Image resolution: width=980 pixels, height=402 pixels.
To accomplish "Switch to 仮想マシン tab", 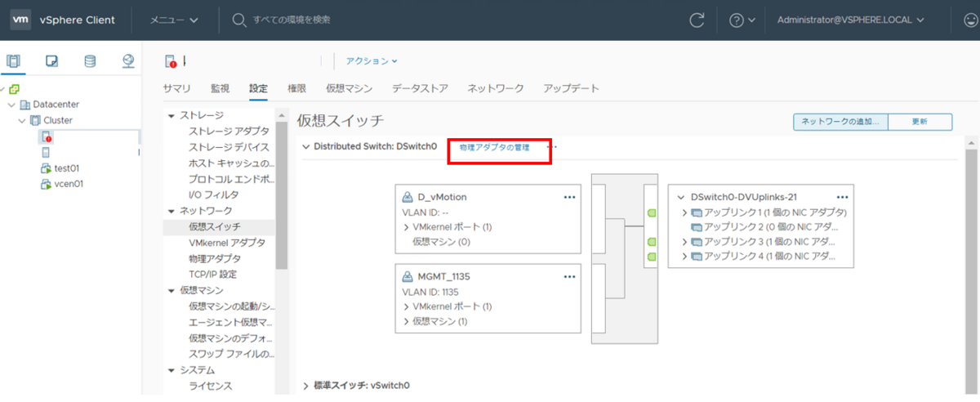I will pos(350,88).
